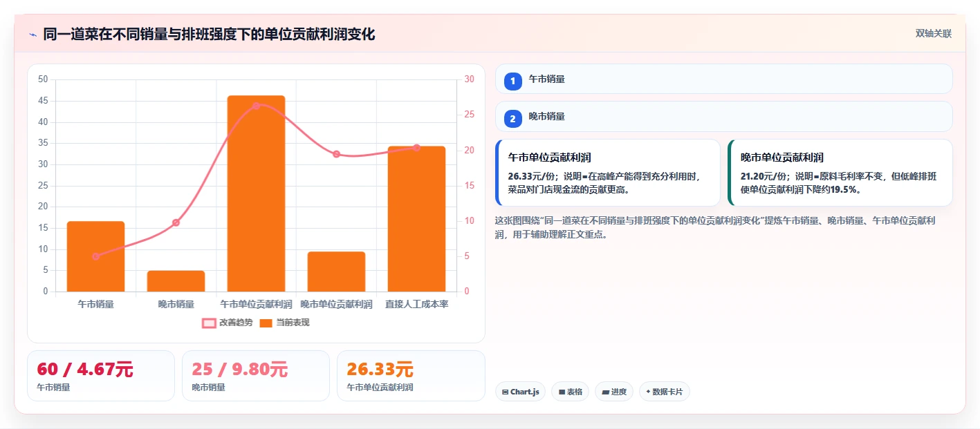Viewport: 980px width, 429px height.
Task: Click the Chart.js tag pill
Action: click(x=520, y=392)
